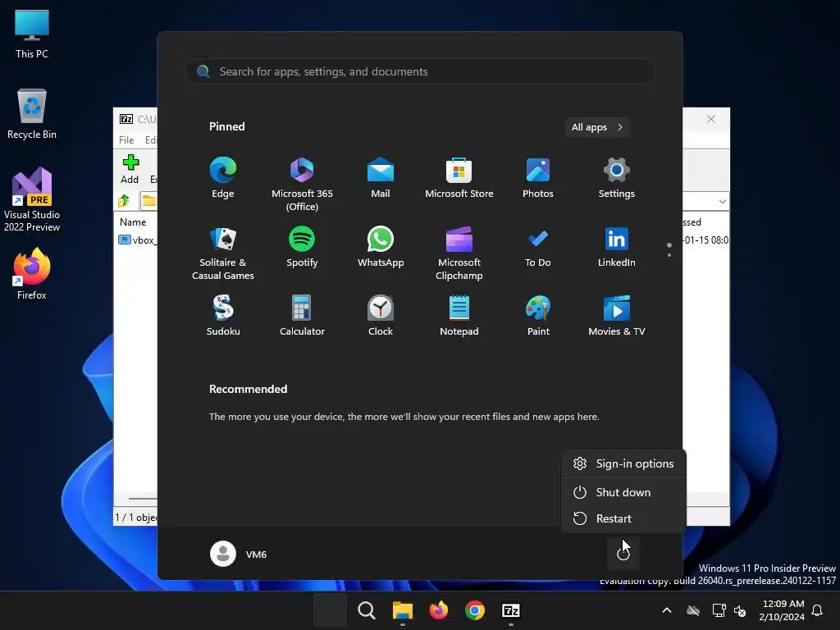Launch Notepad from pinned apps

click(459, 316)
